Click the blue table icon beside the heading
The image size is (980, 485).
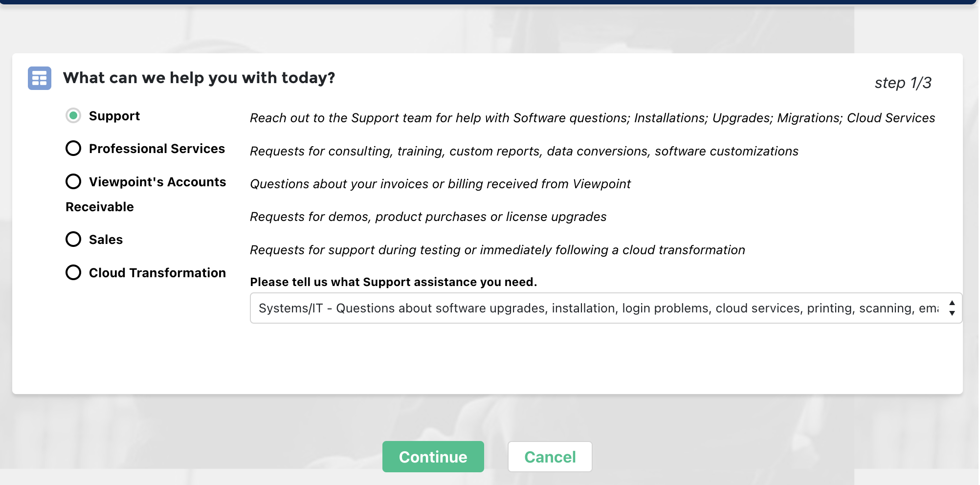(40, 78)
